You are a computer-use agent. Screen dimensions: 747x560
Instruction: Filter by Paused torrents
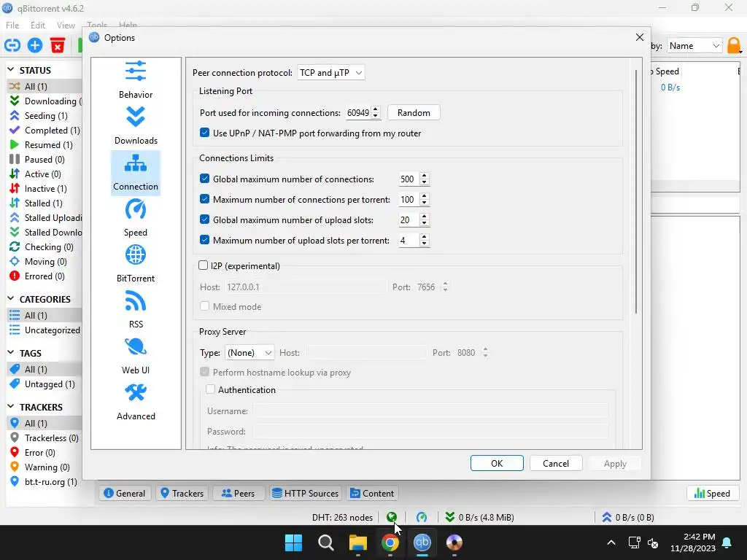(37, 160)
